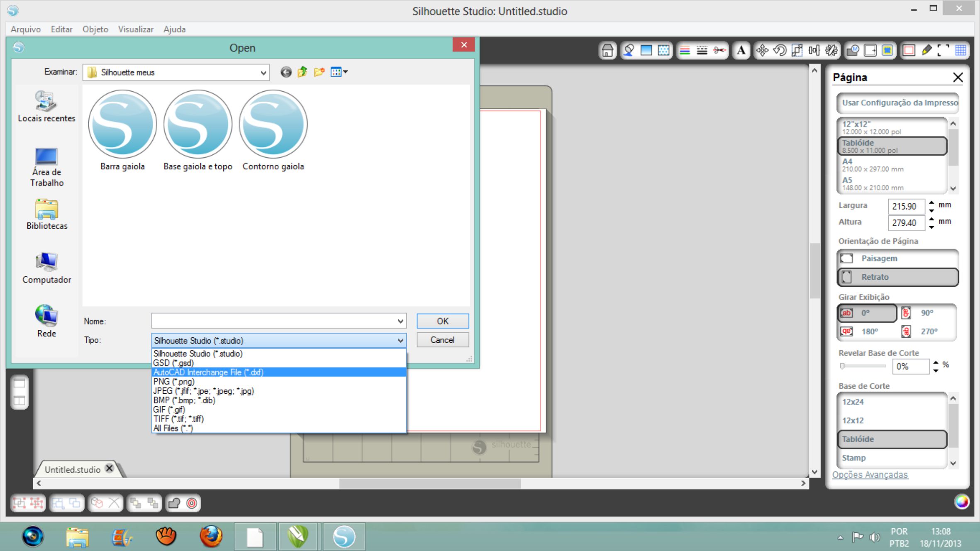Increase Revelar Base de Corte percentage
This screenshot has width=980, height=551.
point(936,362)
